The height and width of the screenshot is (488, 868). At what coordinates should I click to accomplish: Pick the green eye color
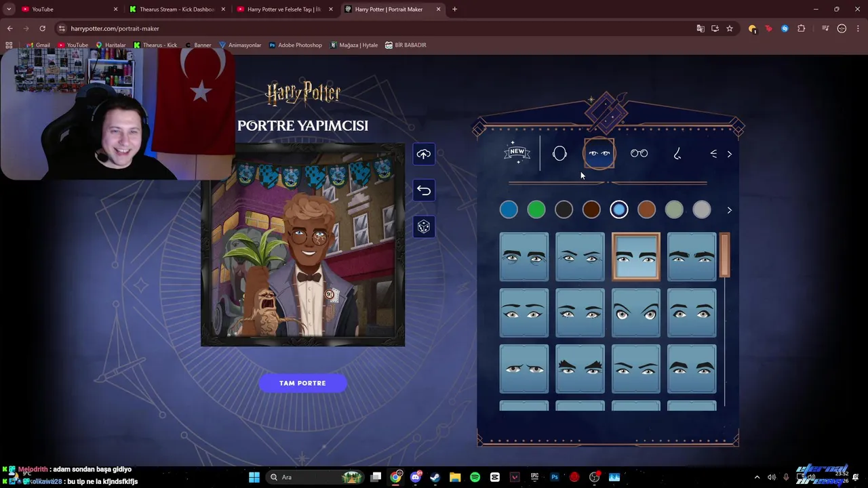pyautogui.click(x=536, y=210)
